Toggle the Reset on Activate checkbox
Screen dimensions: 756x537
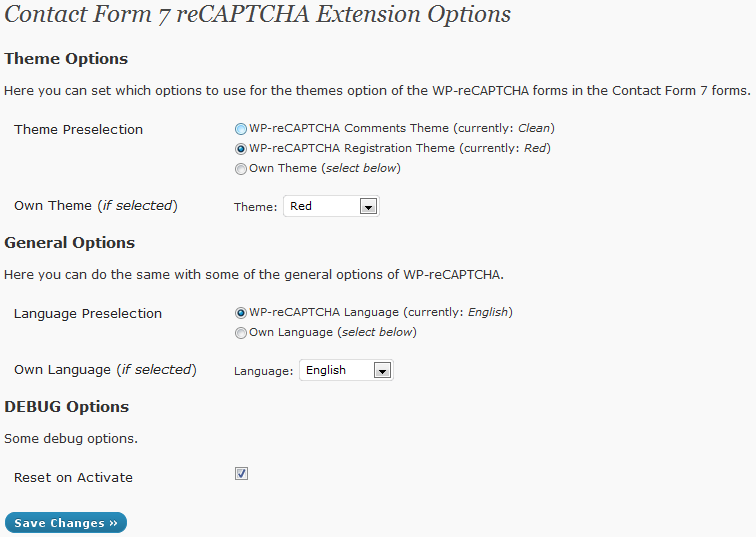click(x=241, y=474)
